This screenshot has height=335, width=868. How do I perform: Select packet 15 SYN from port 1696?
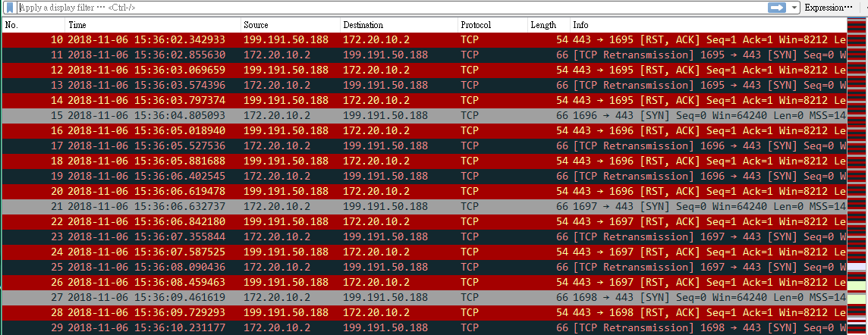(424, 115)
